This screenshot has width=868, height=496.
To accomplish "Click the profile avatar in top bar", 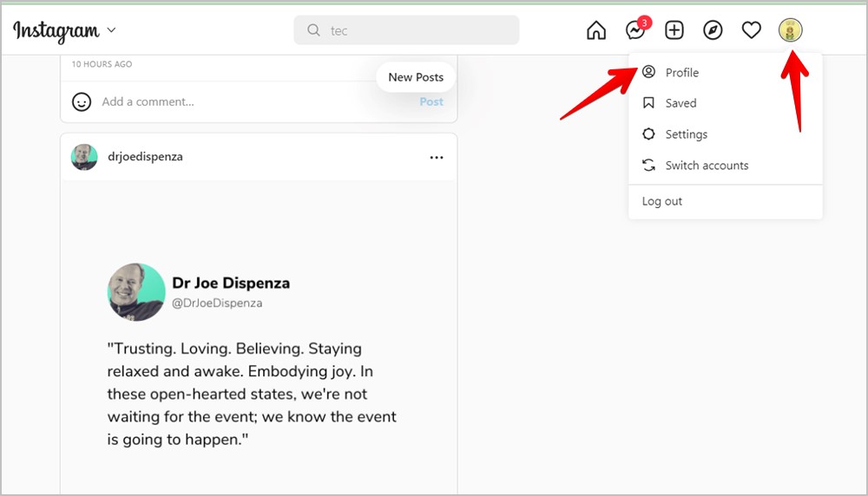I will click(x=790, y=29).
